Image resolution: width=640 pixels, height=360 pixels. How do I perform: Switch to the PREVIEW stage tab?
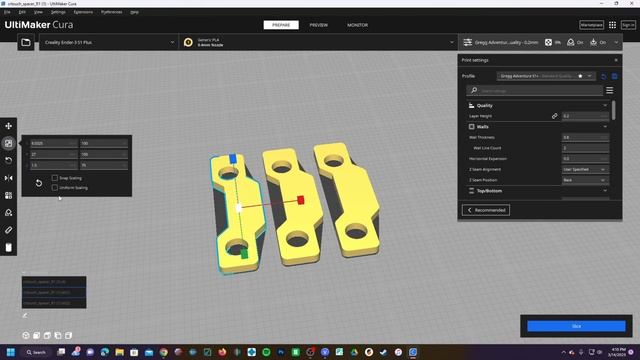click(318, 25)
